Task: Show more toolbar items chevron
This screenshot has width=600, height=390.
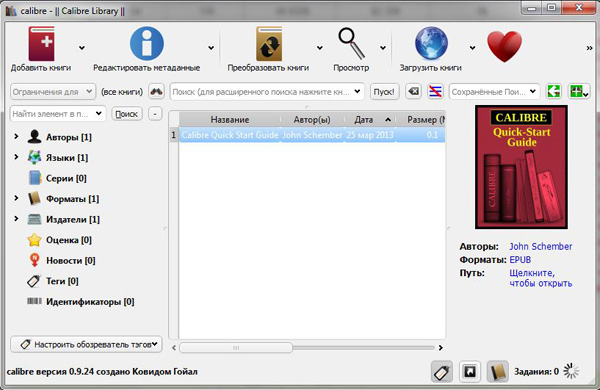Action: click(589, 48)
